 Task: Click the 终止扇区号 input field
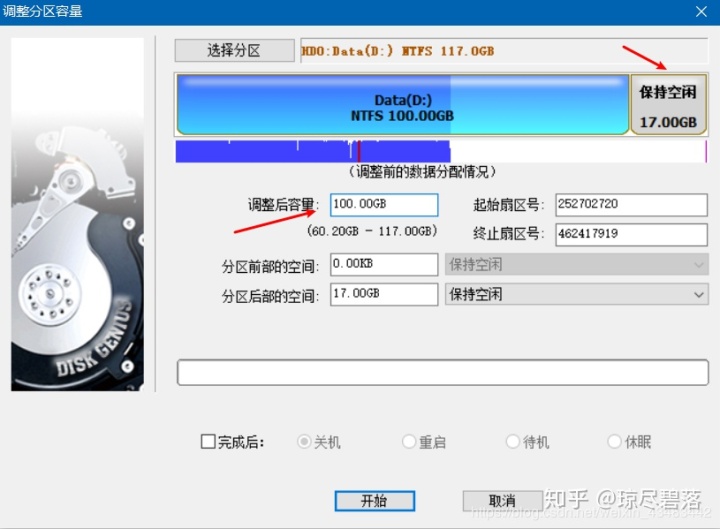pos(631,234)
